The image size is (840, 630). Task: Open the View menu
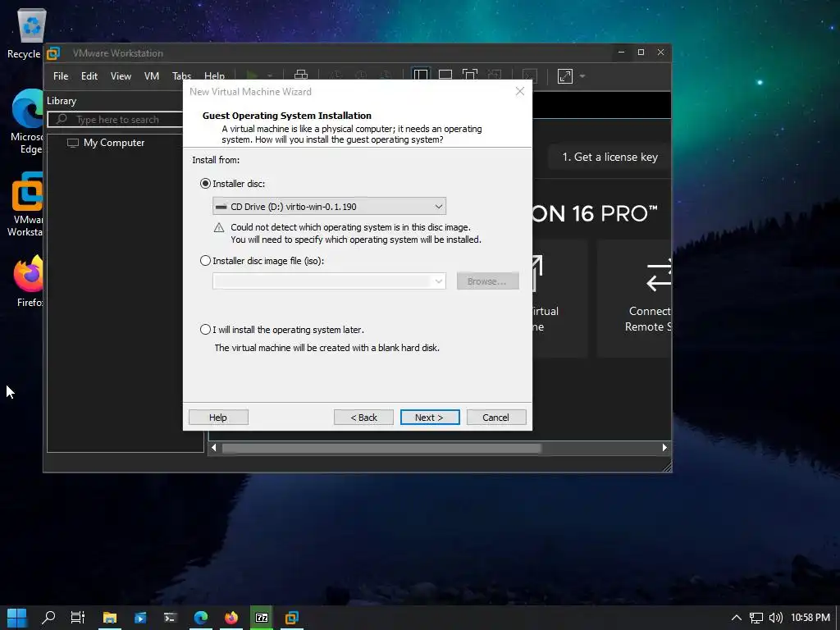coord(121,76)
